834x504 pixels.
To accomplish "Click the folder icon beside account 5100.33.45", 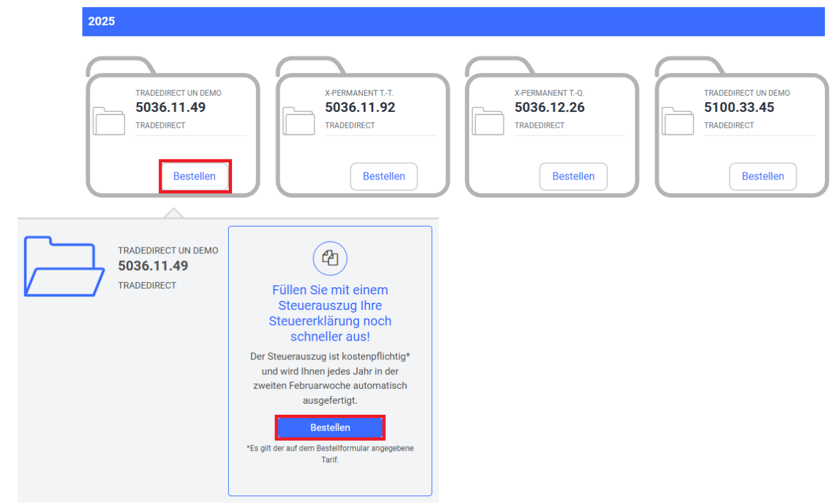I will [678, 120].
